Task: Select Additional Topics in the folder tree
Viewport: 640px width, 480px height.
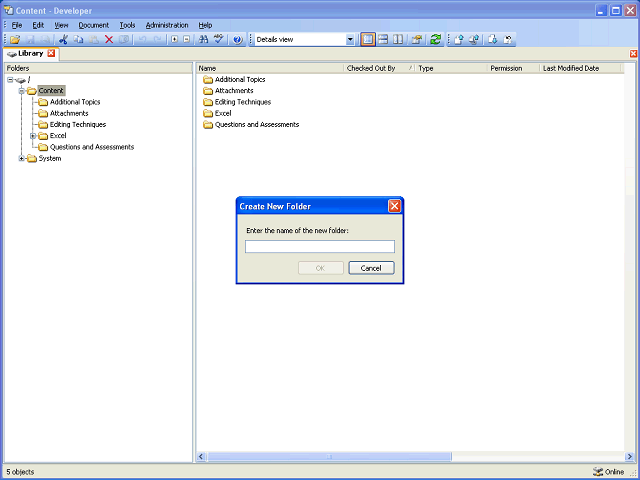Action: click(75, 102)
